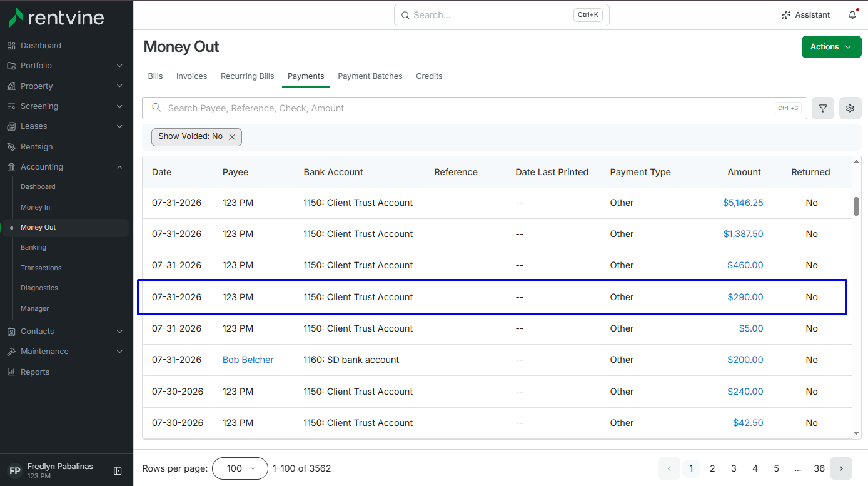Open table column settings gear
The image size is (868, 486).
[850, 108]
